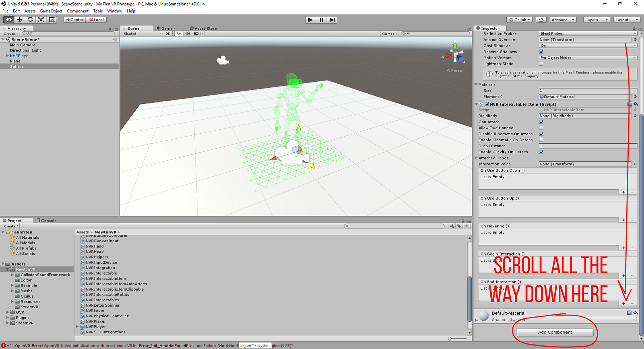Screen dimensions: 644x349
Task: Toggle the Local handle rotation button
Action: 96,20
